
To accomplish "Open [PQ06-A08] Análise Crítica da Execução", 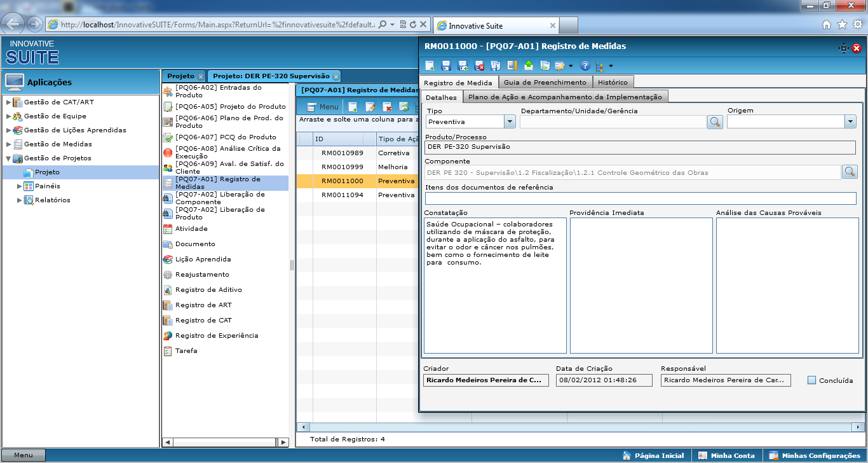I will (x=224, y=152).
